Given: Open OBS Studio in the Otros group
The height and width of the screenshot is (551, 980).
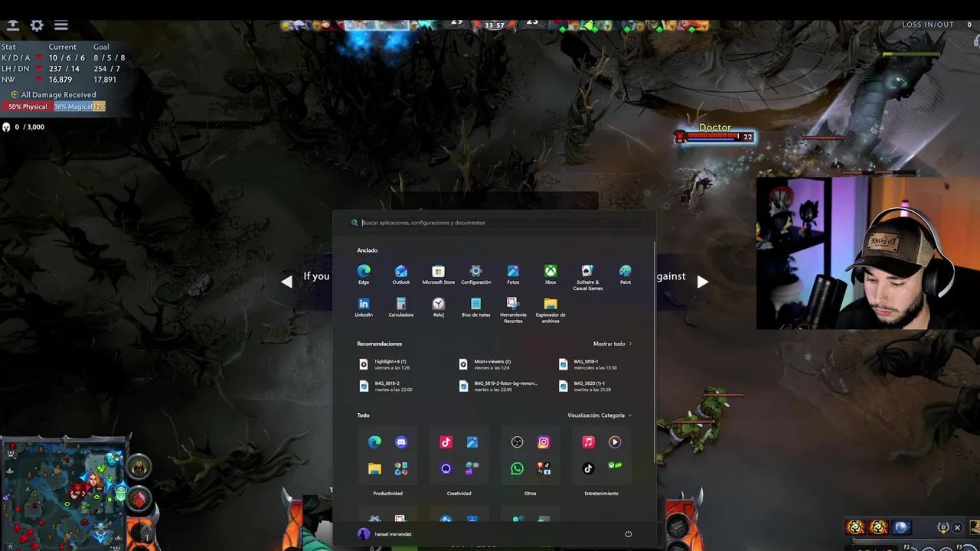Looking at the screenshot, I should pos(517,442).
